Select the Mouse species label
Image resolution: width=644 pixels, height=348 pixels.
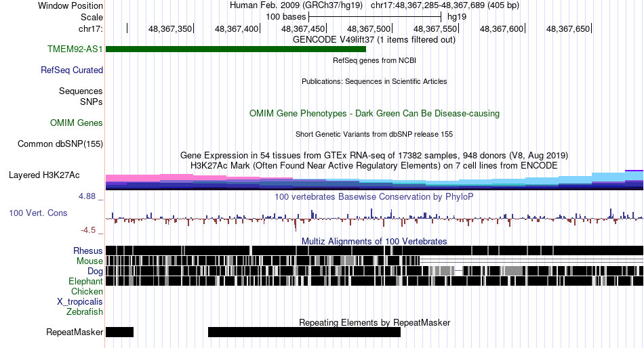[89, 261]
